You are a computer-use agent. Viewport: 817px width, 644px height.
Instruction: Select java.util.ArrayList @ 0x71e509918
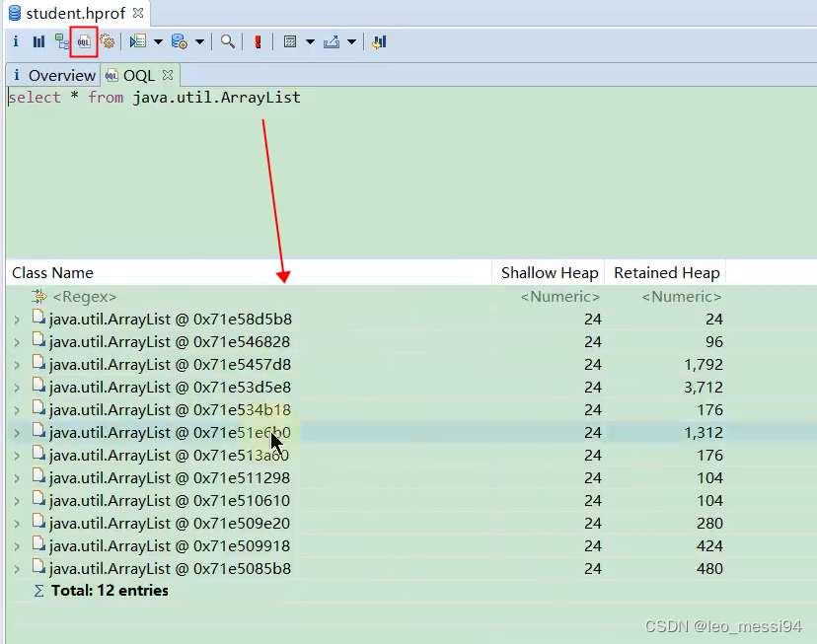point(170,546)
